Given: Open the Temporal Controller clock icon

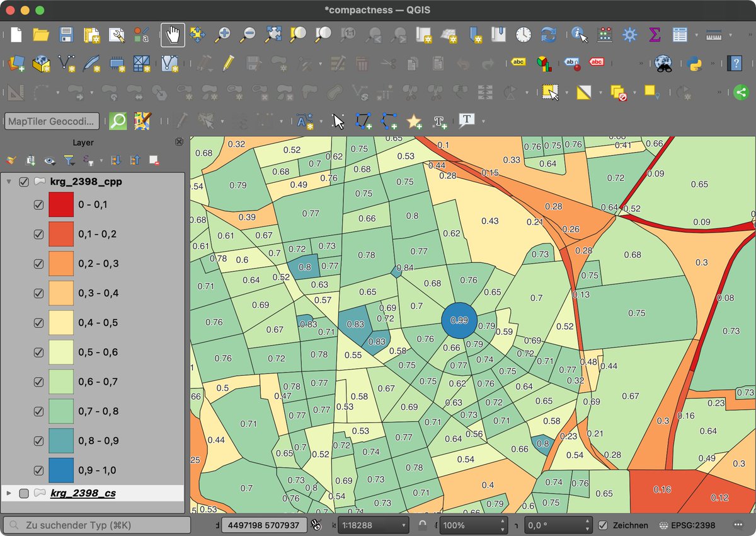Looking at the screenshot, I should point(524,35).
